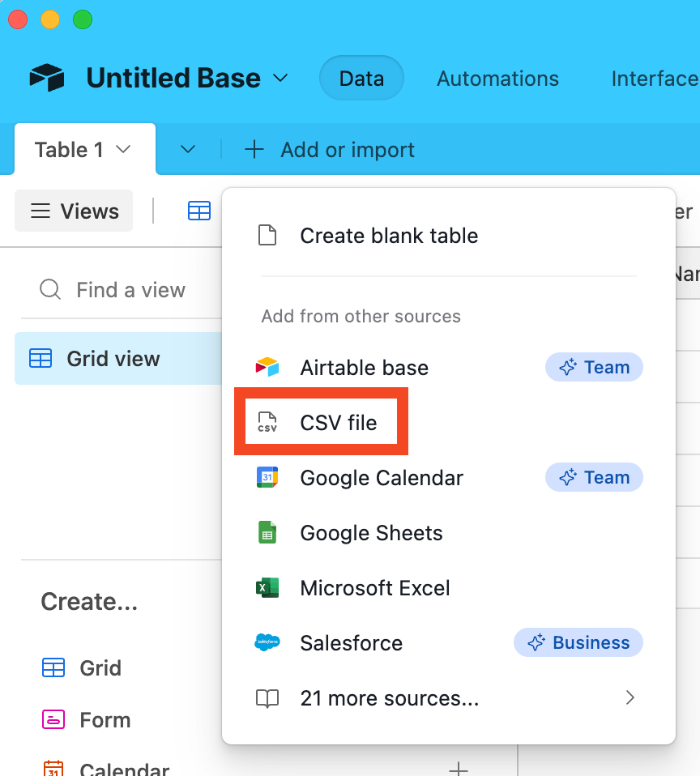Click the CSV file import icon
Image resolution: width=700 pixels, height=776 pixels.
point(267,422)
